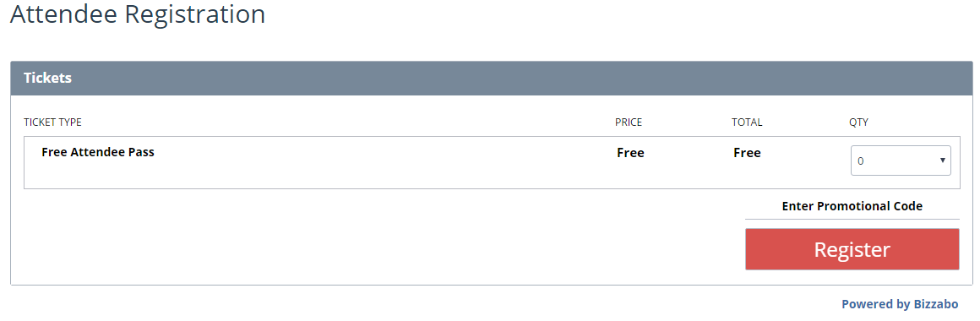980x321 pixels.
Task: Open the QTY quantity dropdown
Action: tap(901, 160)
